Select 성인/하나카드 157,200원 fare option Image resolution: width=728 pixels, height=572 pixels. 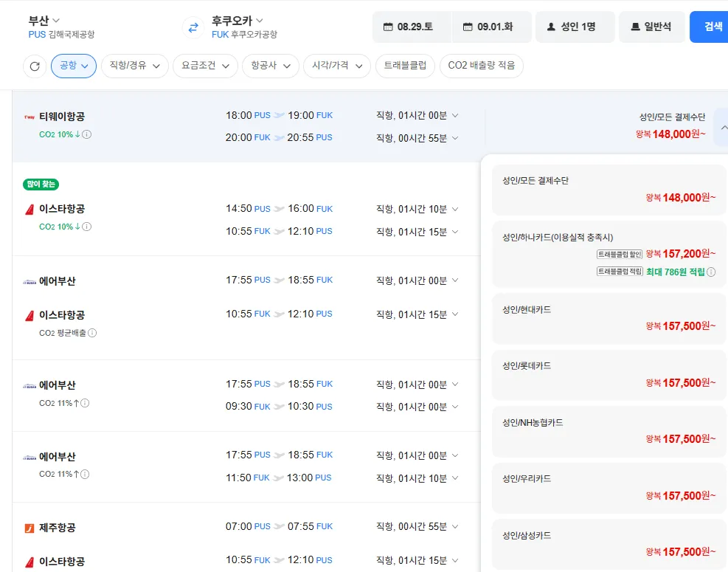(x=609, y=254)
